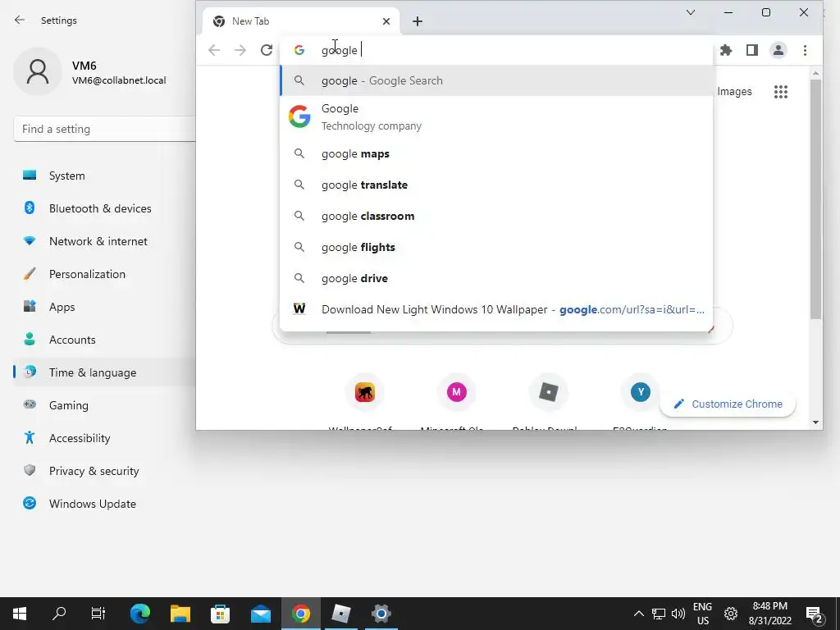The width and height of the screenshot is (840, 630).
Task: Choose 'google - Google Search' suggestion
Action: coord(496,81)
